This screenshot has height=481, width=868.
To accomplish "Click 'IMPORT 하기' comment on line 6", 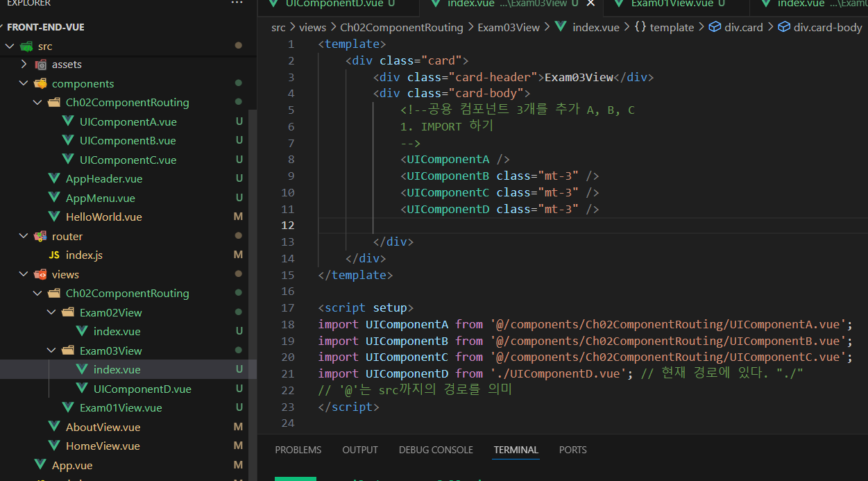I will pos(457,126).
